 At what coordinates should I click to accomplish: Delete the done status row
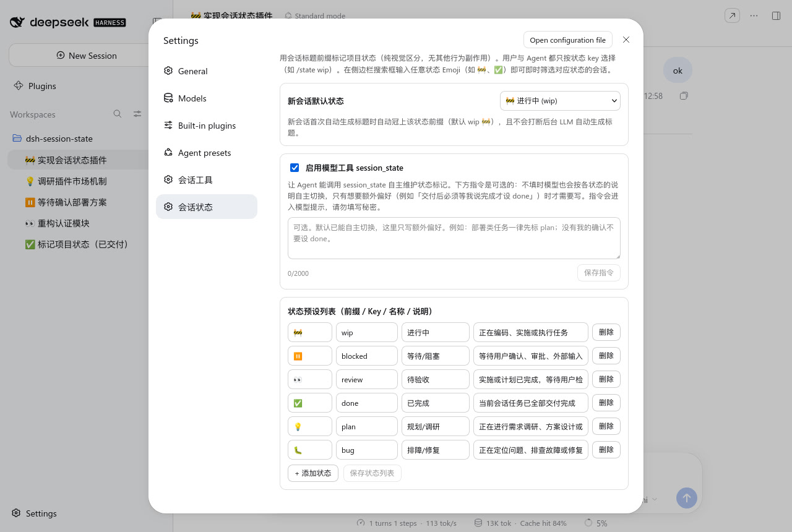(x=606, y=403)
